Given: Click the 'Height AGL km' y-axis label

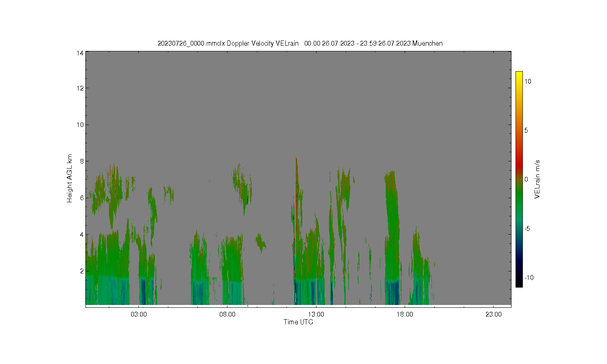Looking at the screenshot, I should 70,178.
